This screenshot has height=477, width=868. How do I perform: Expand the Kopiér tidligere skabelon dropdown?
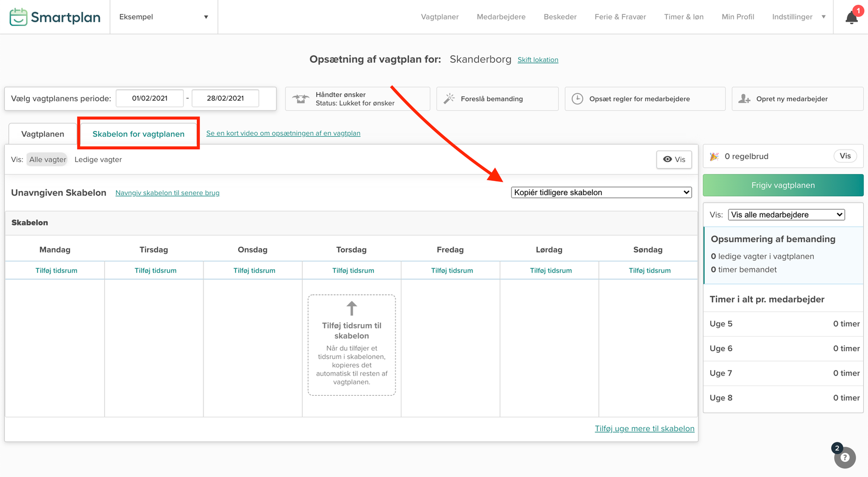(x=601, y=192)
